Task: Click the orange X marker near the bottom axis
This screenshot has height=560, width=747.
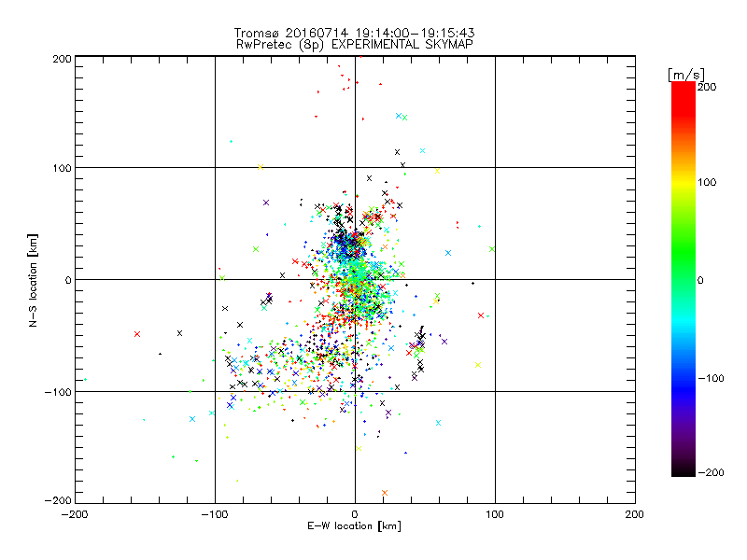Action: tap(385, 493)
